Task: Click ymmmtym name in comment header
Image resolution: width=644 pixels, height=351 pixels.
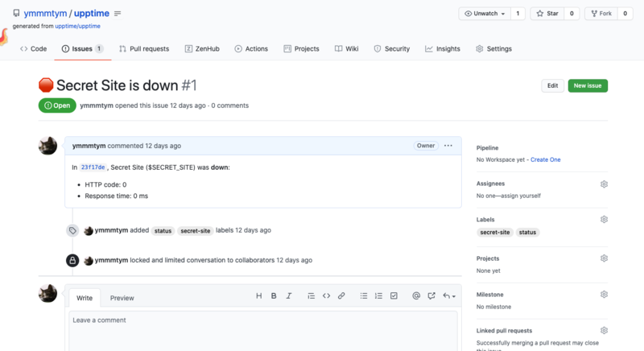Action: tap(89, 146)
